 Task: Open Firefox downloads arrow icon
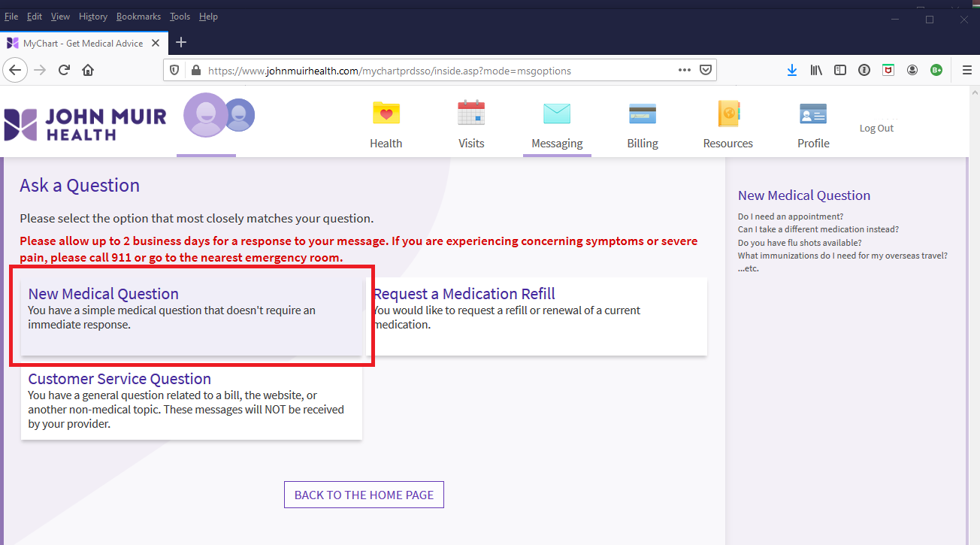click(x=791, y=70)
